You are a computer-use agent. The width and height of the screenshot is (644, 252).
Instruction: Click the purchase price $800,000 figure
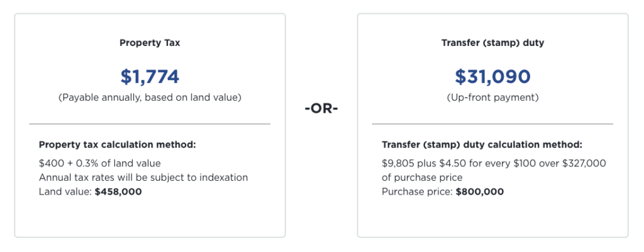480,192
